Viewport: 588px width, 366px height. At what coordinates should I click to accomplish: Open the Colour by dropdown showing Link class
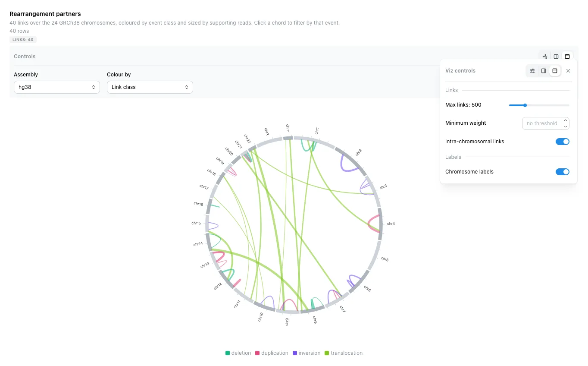point(150,87)
